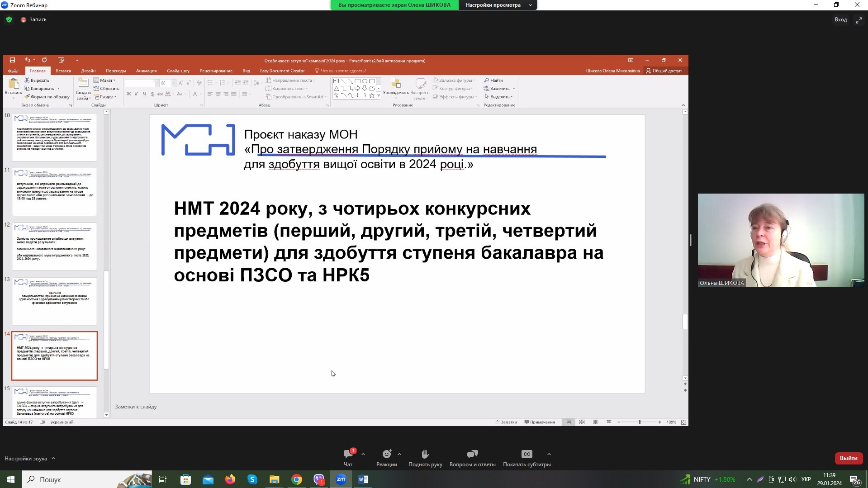868x488 pixels.
Task: Raise hand in the webinar
Action: [425, 455]
